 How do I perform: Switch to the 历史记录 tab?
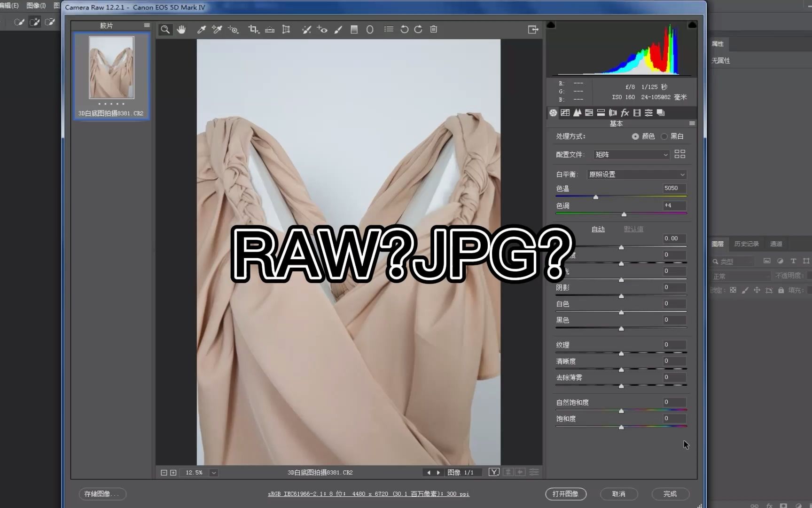tap(746, 244)
